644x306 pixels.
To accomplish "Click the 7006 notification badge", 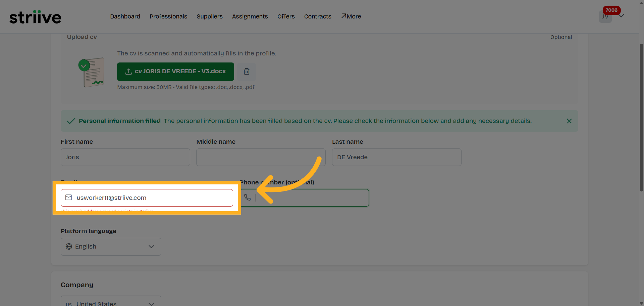I will [x=611, y=10].
